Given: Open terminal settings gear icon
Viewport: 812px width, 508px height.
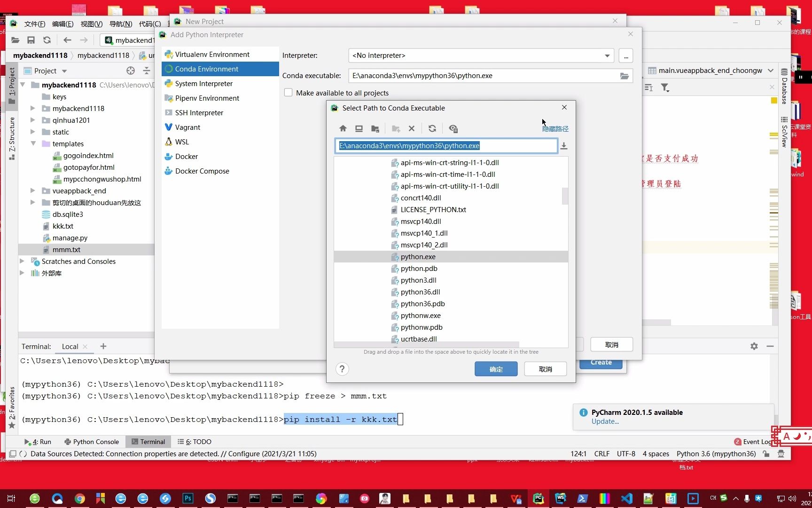Looking at the screenshot, I should (x=754, y=346).
